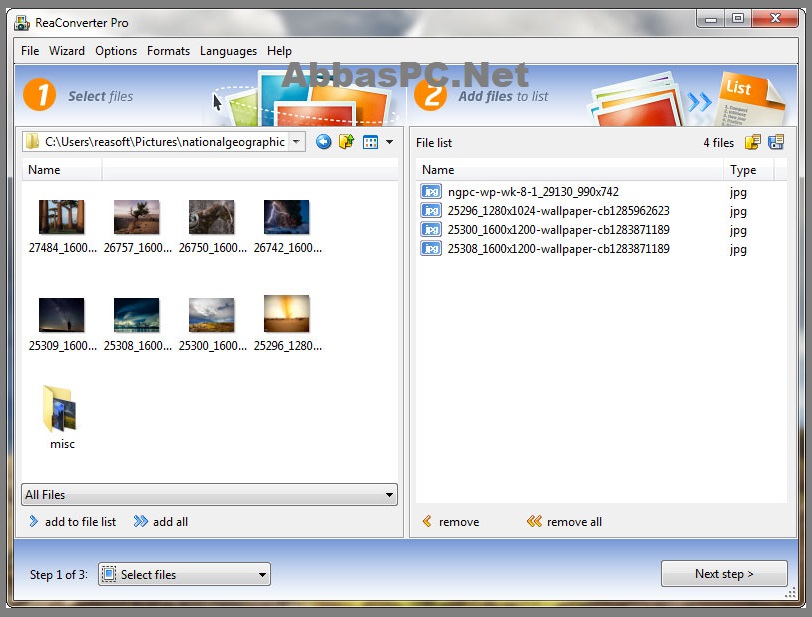Select the misc folder icon
This screenshot has height=617, width=812.
point(61,409)
